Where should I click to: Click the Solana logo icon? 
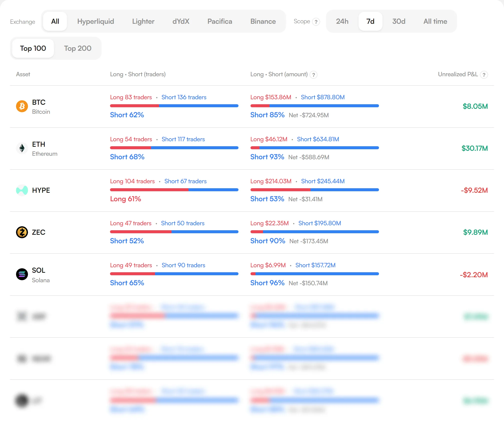22,274
